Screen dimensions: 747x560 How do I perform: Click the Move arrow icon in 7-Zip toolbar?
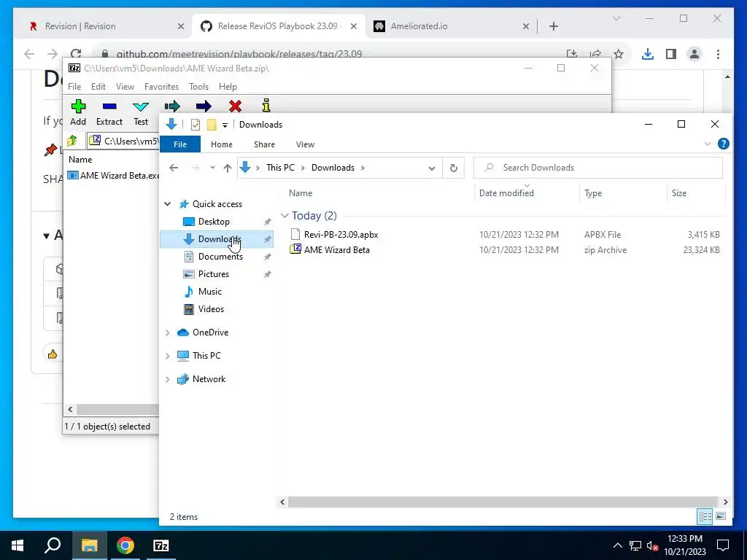pyautogui.click(x=204, y=106)
